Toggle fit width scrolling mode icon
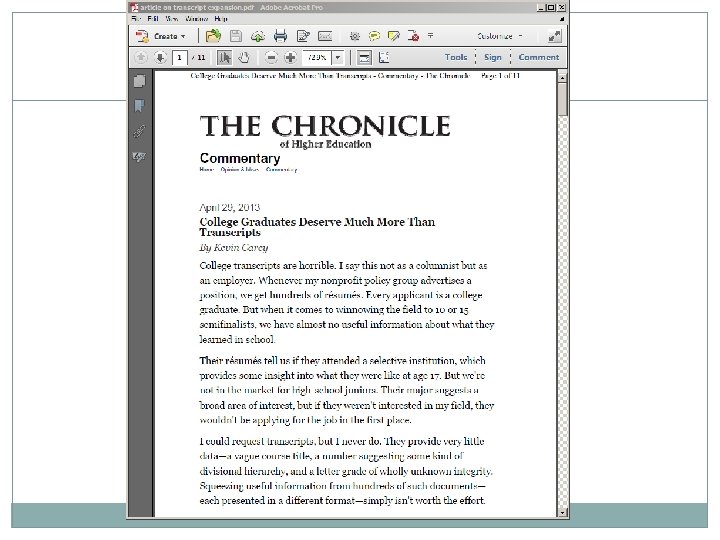 364,57
